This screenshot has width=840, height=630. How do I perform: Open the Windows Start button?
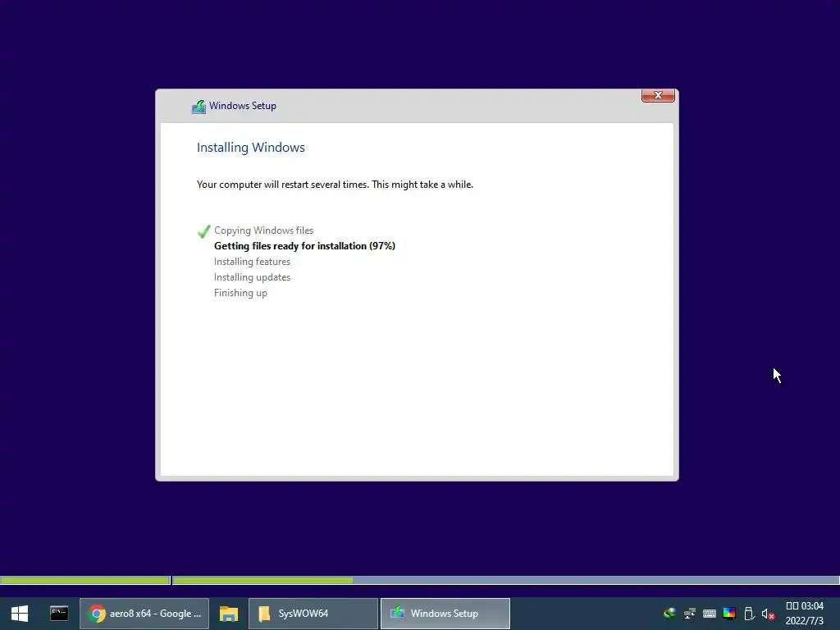pyautogui.click(x=20, y=614)
